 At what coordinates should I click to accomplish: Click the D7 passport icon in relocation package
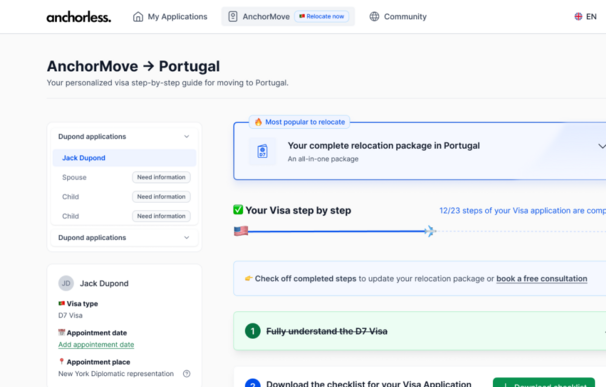[x=262, y=151]
